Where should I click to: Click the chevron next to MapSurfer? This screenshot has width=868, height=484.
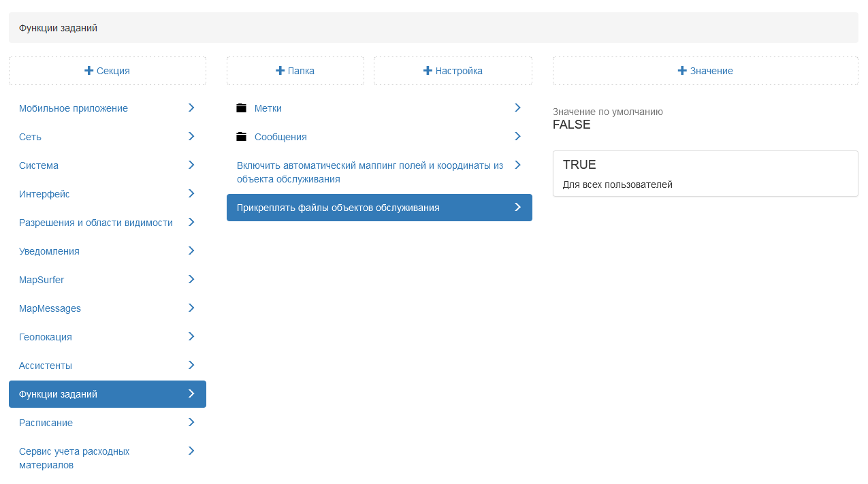pyautogui.click(x=191, y=279)
